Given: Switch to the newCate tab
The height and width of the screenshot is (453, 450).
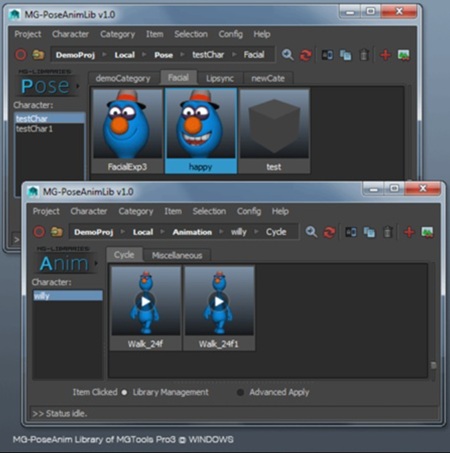Looking at the screenshot, I should 268,78.
